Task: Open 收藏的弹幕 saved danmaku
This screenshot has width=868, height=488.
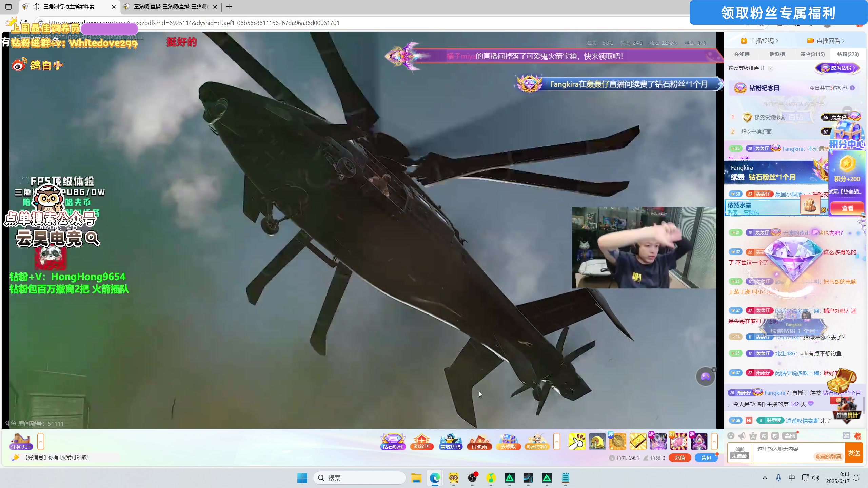Action: coord(828,456)
